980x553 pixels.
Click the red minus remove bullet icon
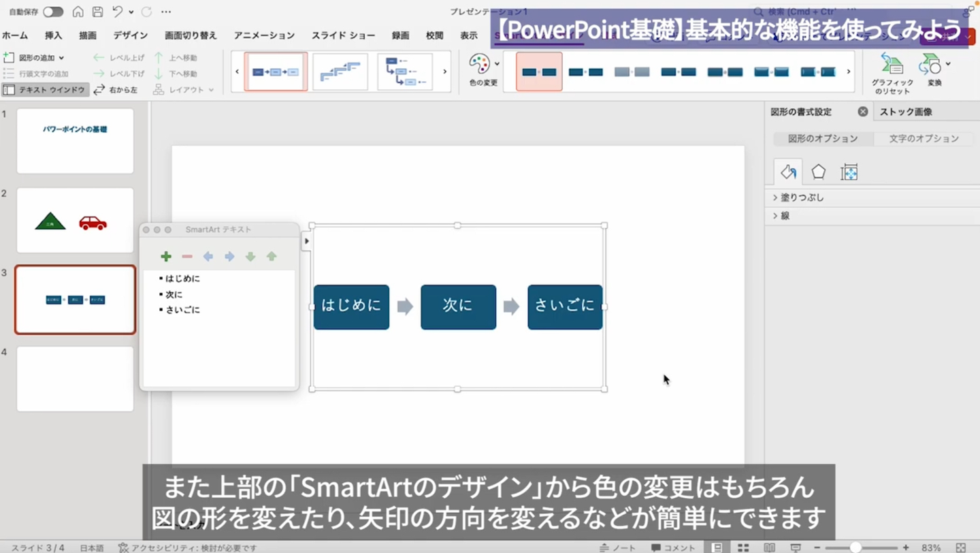187,257
